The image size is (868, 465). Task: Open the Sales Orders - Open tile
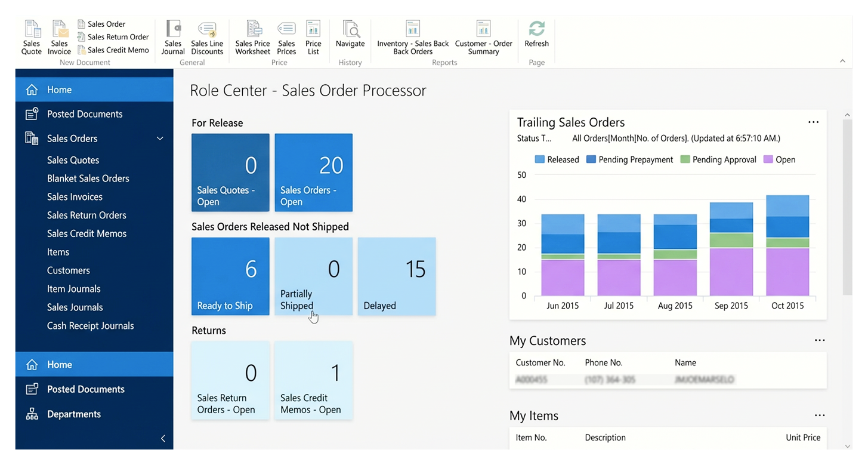point(313,173)
